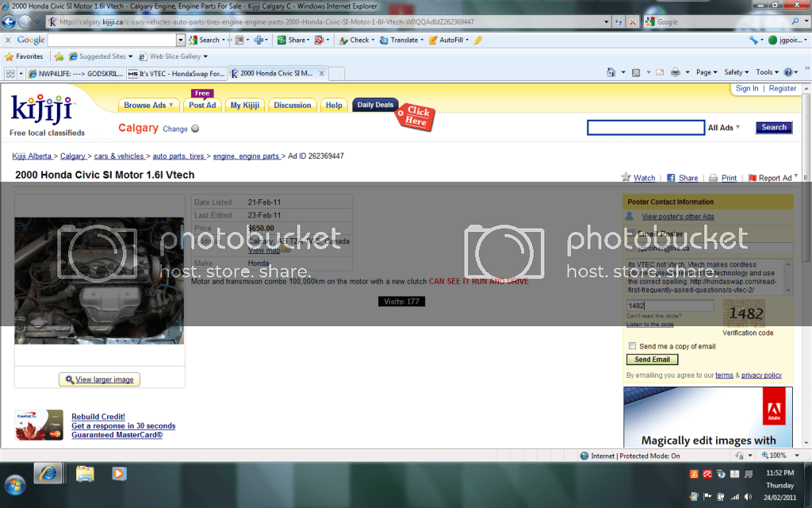The height and width of the screenshot is (508, 812).
Task: Open the My Kijiji tab
Action: point(245,106)
